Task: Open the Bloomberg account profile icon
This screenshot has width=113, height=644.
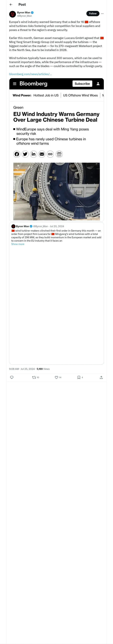Action: (98, 84)
